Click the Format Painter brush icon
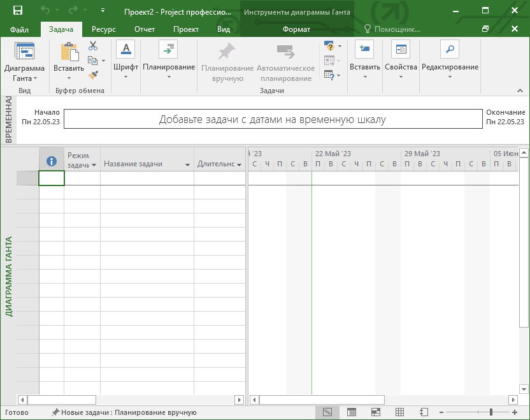The image size is (530, 420). pos(93,75)
